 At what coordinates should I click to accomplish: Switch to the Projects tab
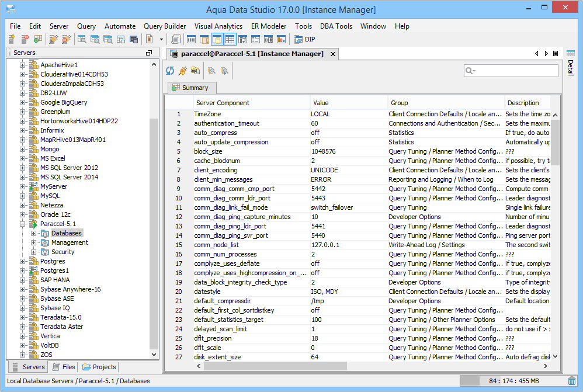click(99, 367)
